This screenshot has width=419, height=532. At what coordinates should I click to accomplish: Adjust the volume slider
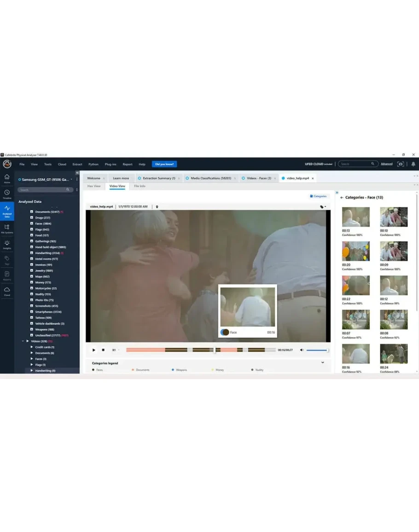click(x=317, y=350)
